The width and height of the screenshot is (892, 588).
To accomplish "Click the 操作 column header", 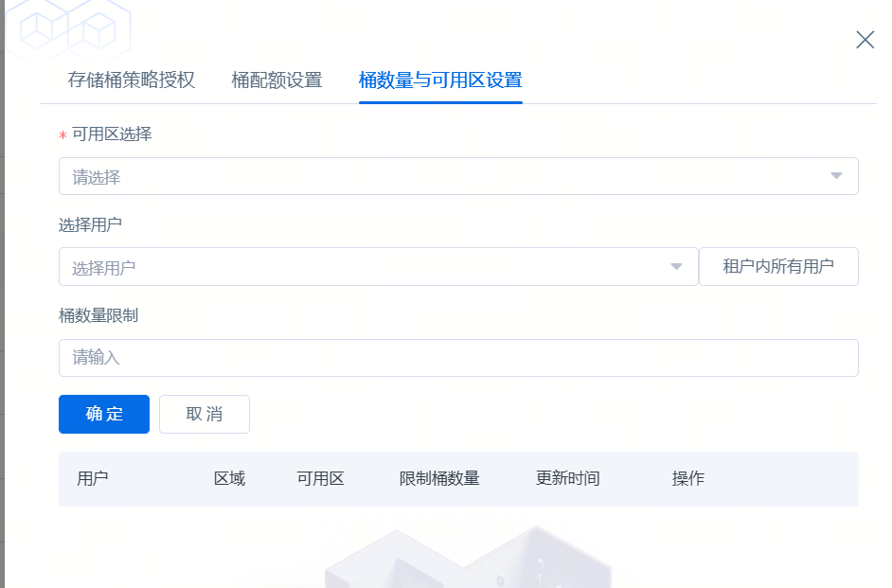I will [x=688, y=479].
